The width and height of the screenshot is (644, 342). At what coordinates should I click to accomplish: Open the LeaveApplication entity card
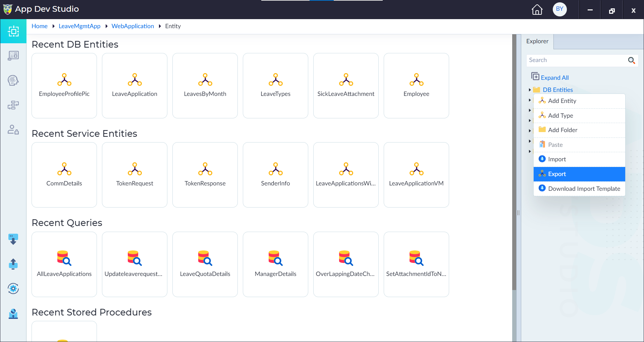click(135, 85)
